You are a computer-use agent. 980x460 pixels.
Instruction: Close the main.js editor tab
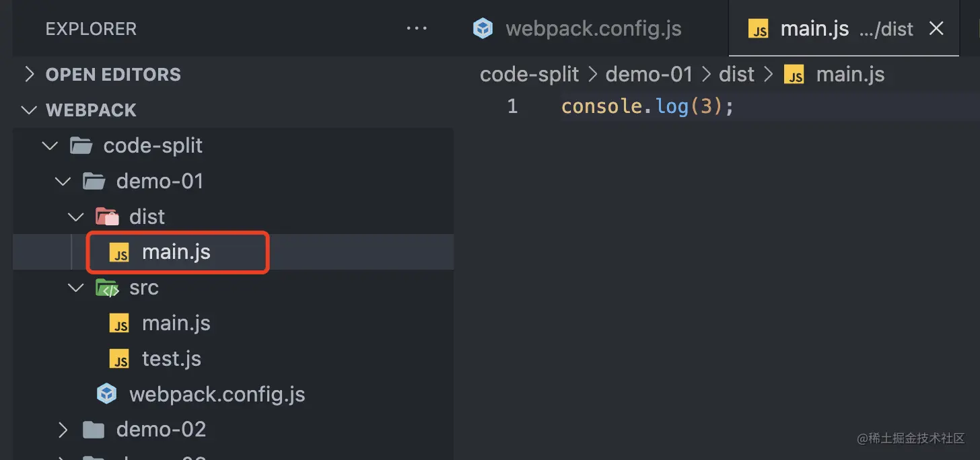point(936,28)
